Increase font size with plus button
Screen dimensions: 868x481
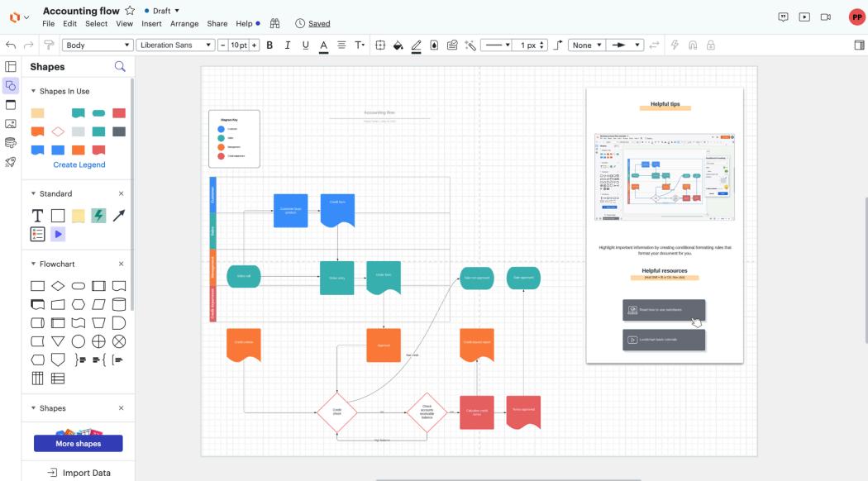coord(254,45)
